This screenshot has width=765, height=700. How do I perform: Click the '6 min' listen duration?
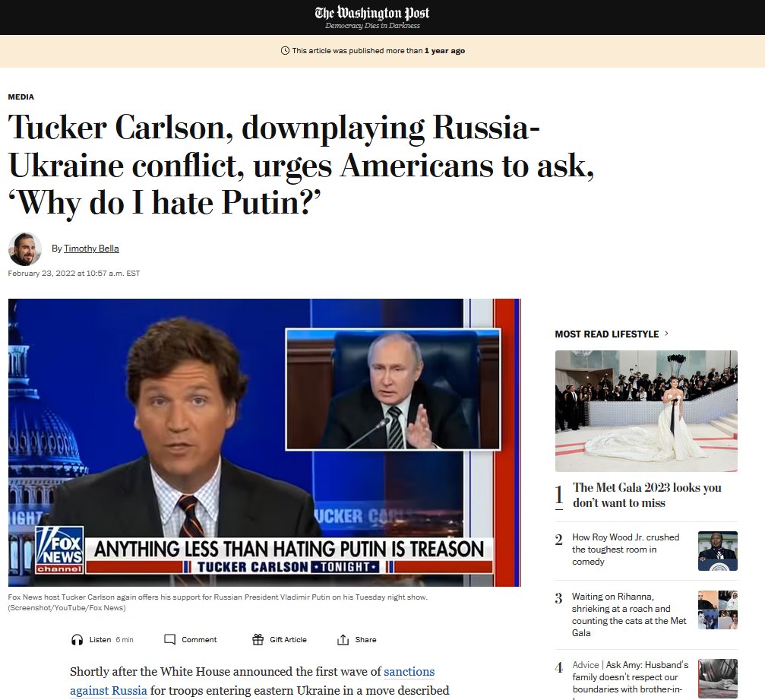(x=125, y=639)
